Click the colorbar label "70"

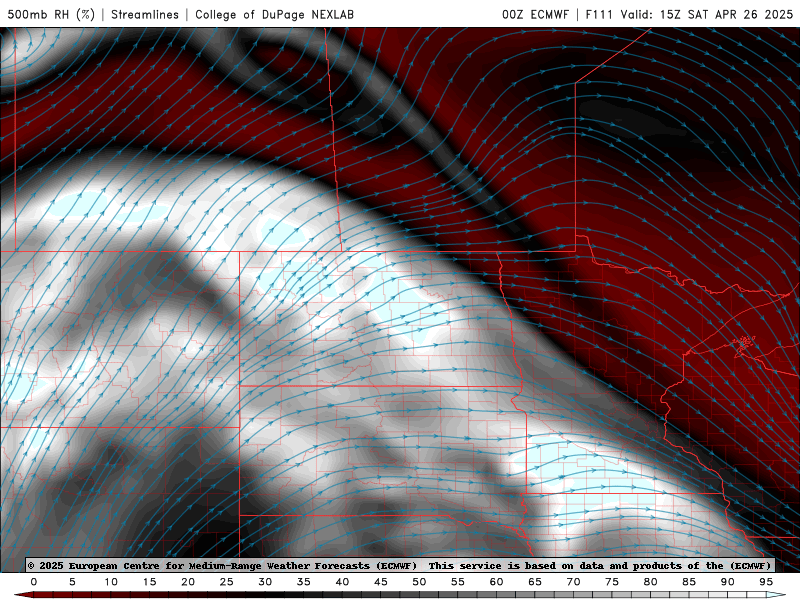coord(573,582)
